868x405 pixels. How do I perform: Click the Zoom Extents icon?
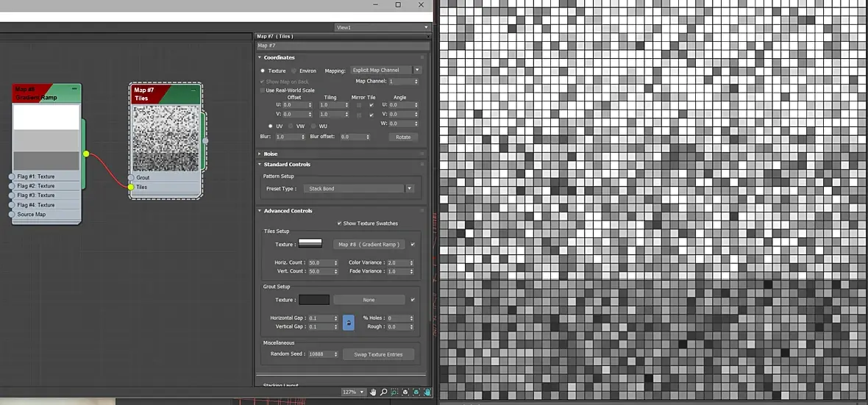pos(405,392)
